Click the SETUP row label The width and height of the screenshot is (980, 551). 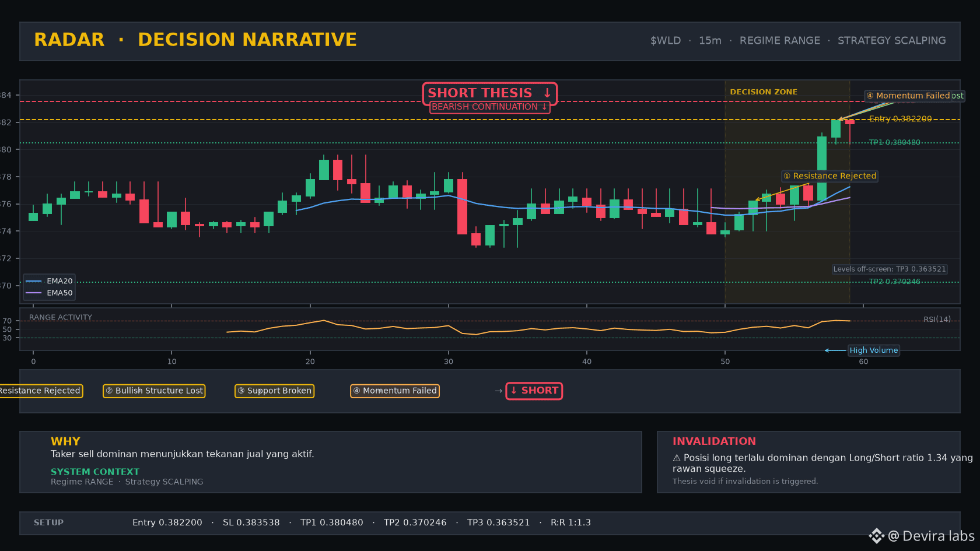(x=48, y=522)
